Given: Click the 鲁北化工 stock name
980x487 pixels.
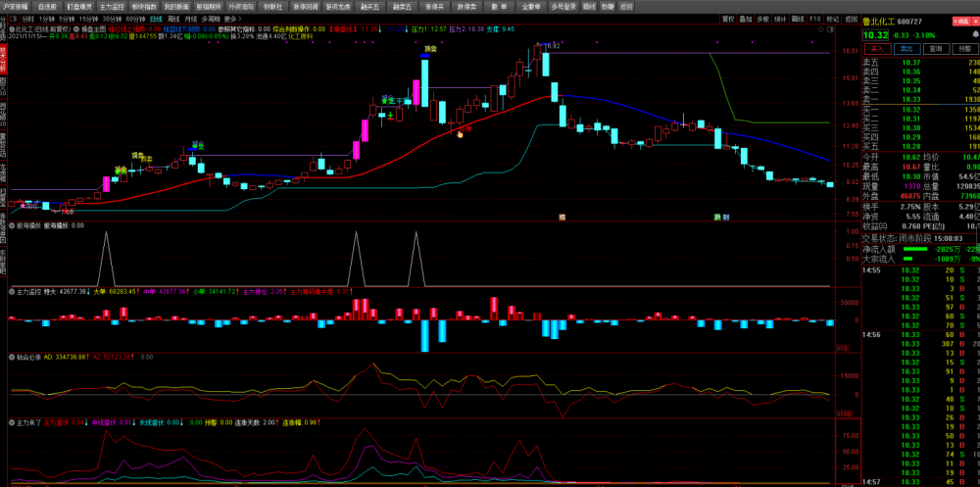Looking at the screenshot, I should [x=879, y=22].
